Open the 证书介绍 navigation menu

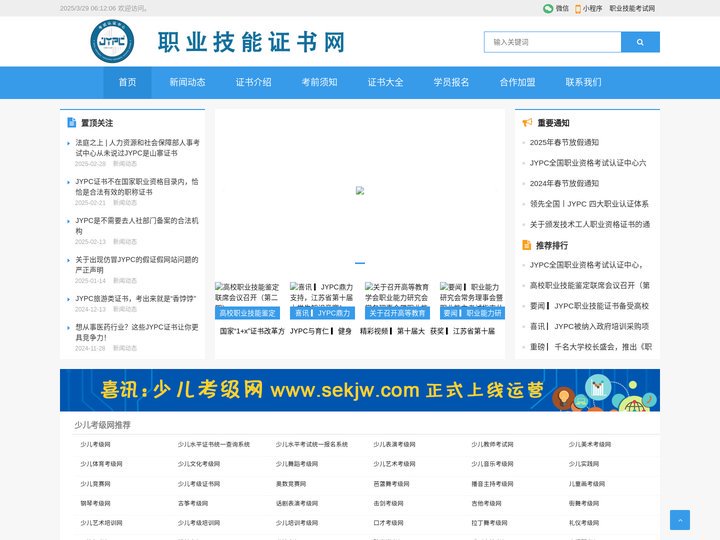coord(253,82)
